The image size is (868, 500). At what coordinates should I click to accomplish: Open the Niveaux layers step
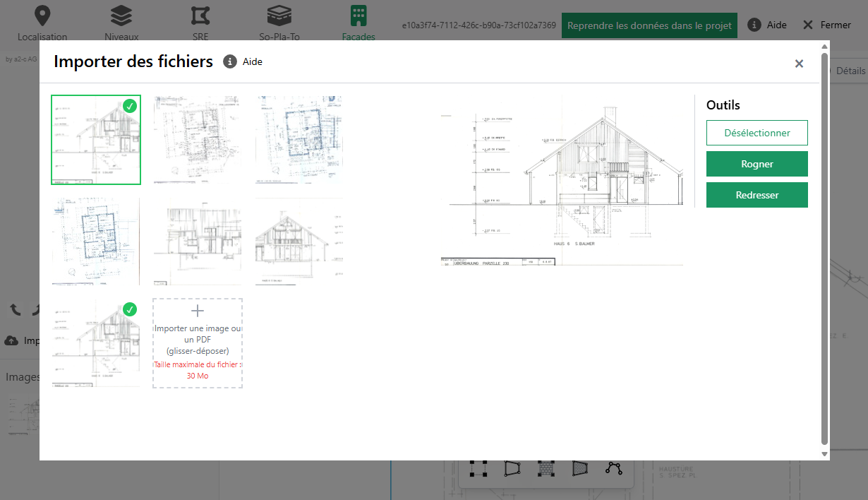pos(121,23)
